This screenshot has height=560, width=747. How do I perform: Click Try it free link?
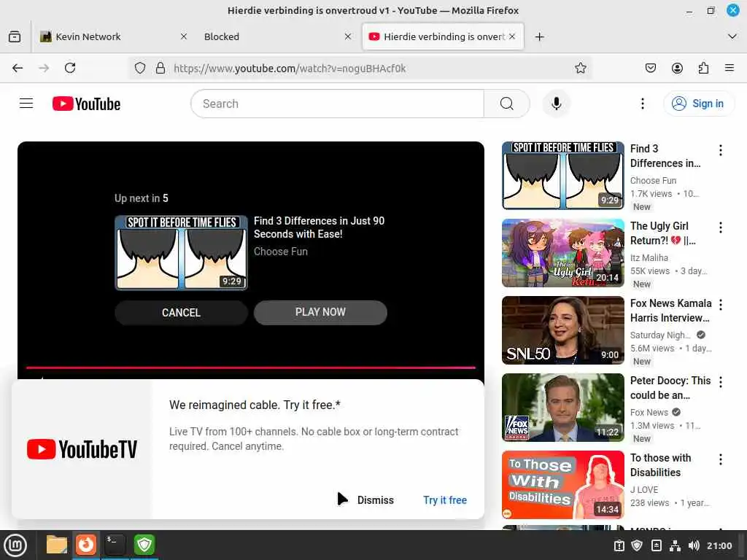click(x=445, y=500)
